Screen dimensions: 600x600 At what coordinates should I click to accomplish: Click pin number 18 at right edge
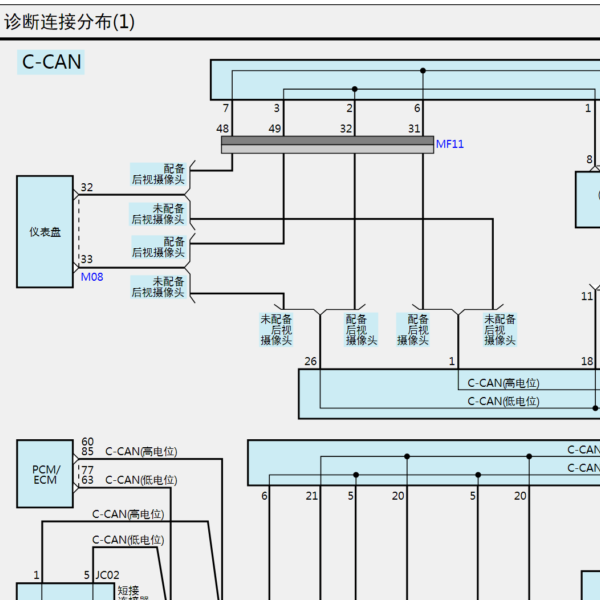click(x=587, y=361)
